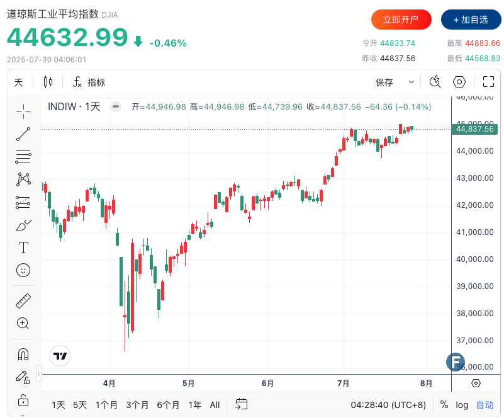Select the 1年 time range

(195, 404)
